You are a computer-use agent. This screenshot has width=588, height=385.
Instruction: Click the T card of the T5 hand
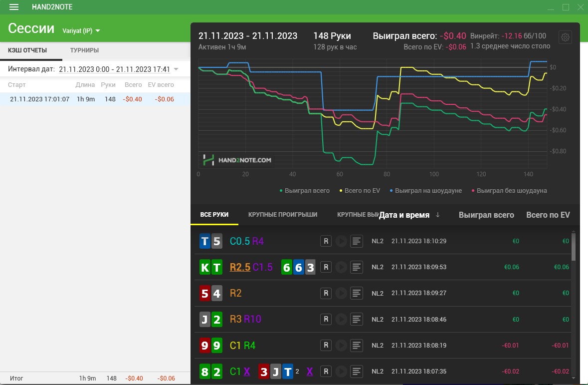tap(205, 241)
